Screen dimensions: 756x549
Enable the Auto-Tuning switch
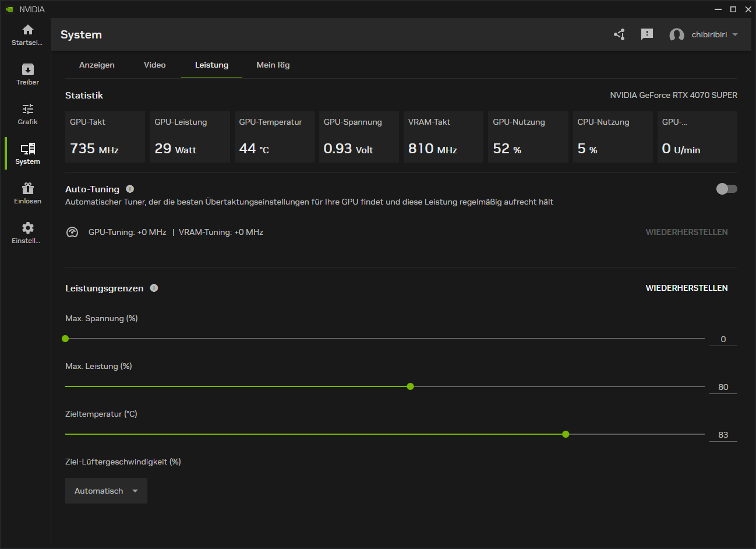pos(726,189)
